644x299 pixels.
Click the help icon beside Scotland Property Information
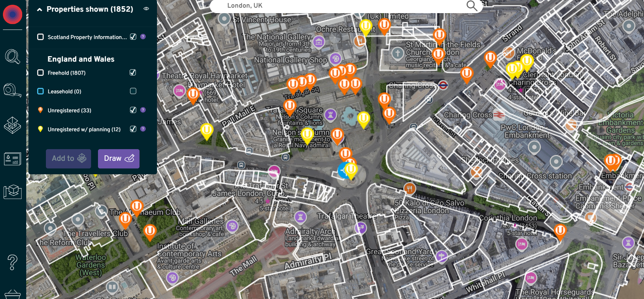(x=143, y=36)
